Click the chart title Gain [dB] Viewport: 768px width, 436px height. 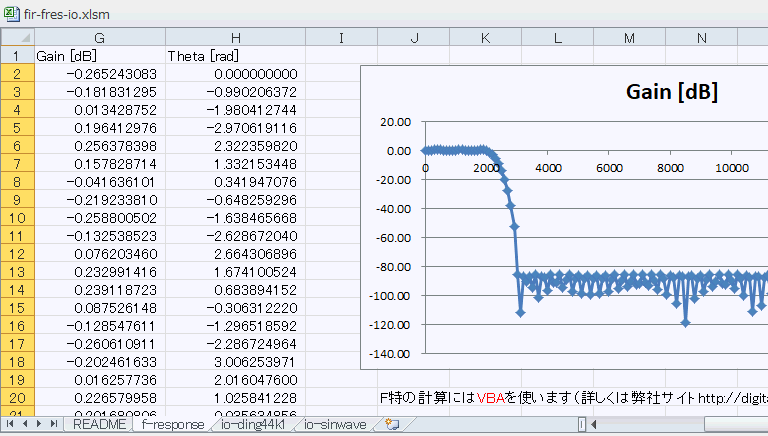[x=672, y=92]
